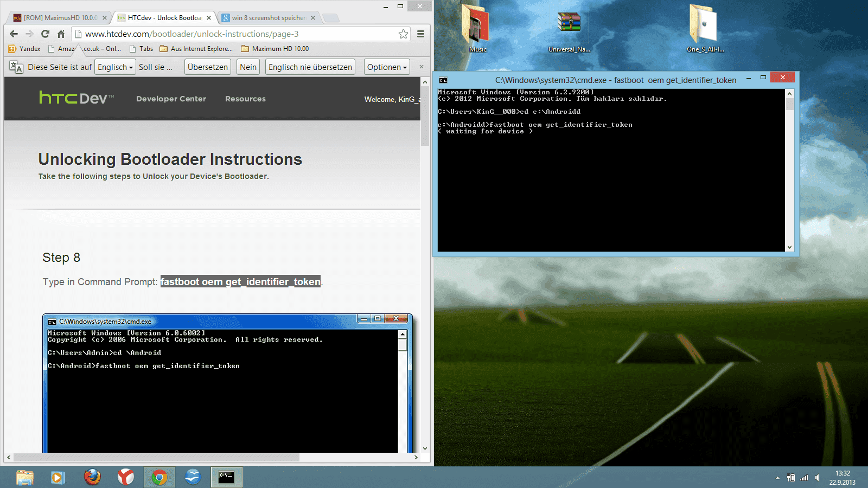Open the Chrome home page button

coord(61,34)
